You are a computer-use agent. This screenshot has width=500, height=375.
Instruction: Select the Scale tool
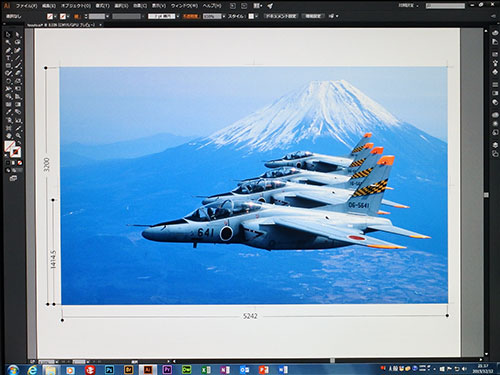click(18, 81)
